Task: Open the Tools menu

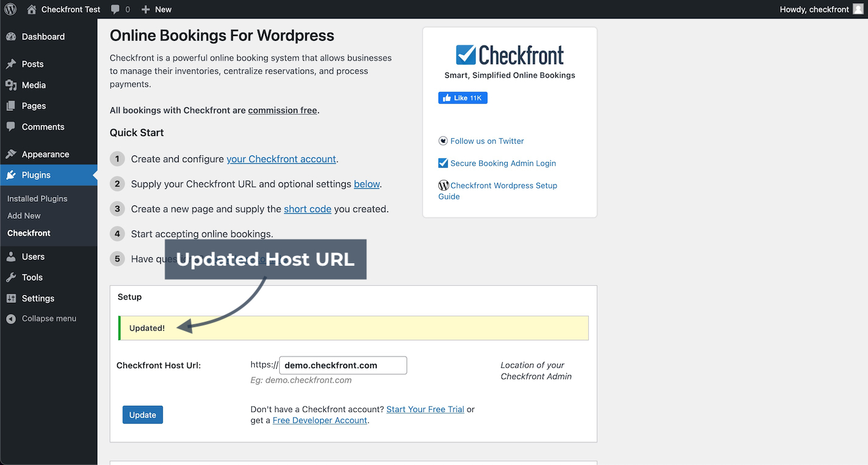Action: [x=32, y=277]
